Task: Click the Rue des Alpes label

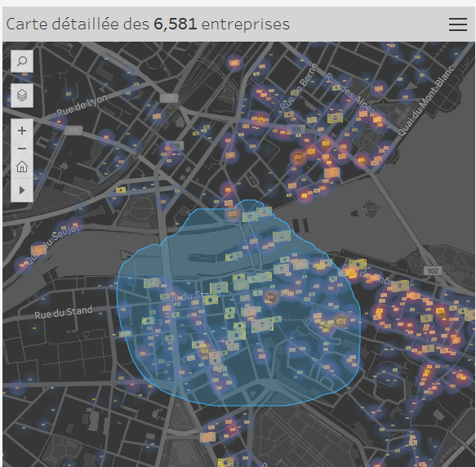Action: pos(349,92)
